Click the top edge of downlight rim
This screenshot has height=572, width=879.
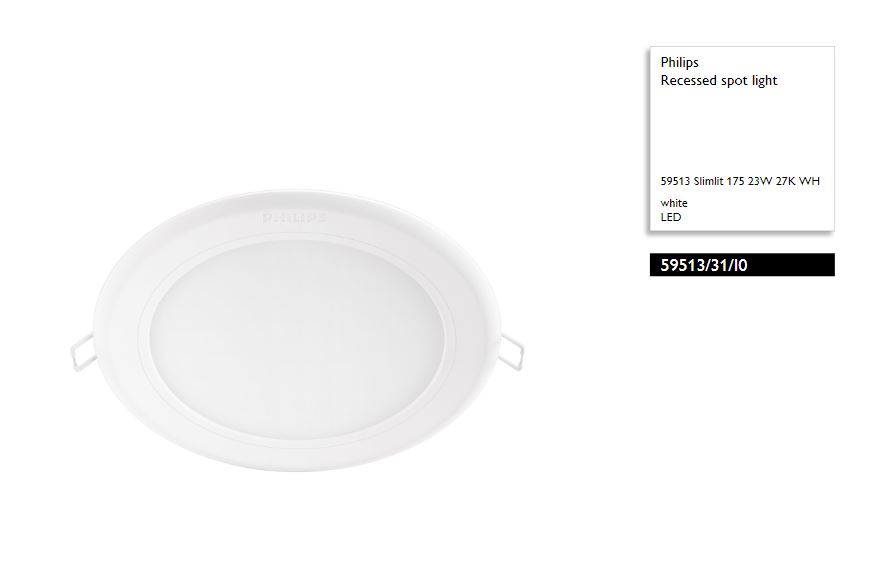coord(297,193)
